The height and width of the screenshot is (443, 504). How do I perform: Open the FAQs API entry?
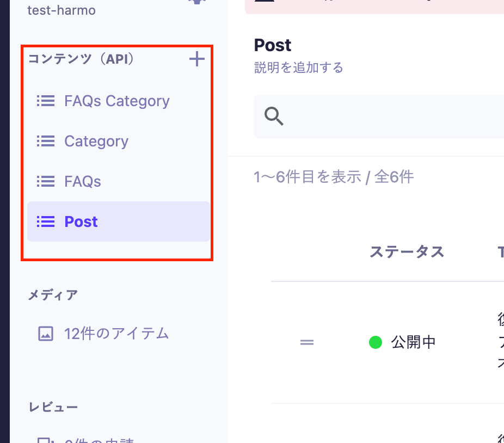coord(83,181)
